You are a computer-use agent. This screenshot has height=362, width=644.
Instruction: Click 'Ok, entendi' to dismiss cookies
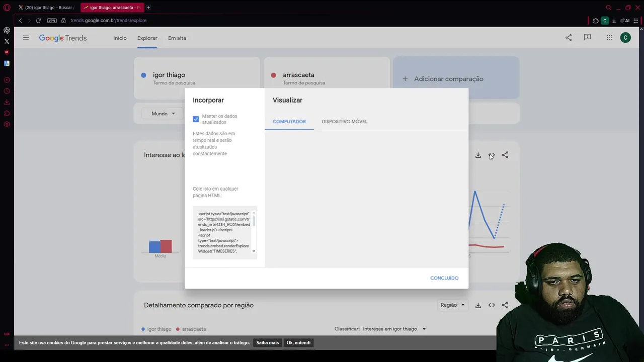(x=298, y=343)
